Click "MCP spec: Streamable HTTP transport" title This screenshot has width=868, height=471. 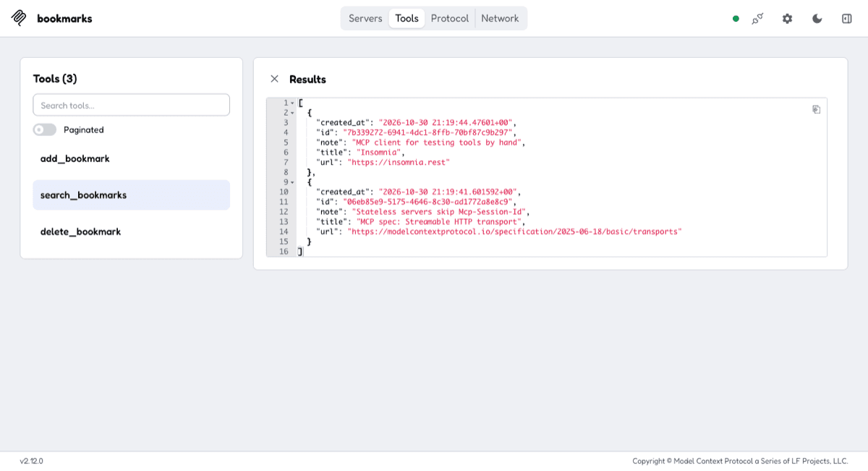(439, 222)
